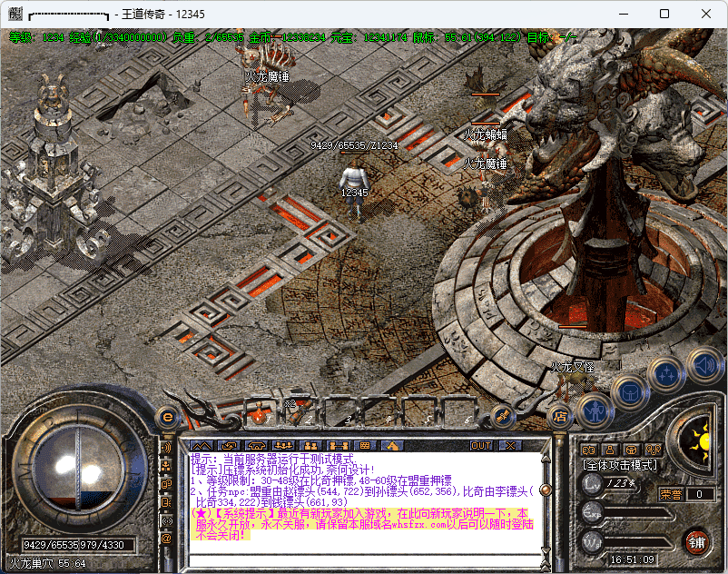This screenshot has width=728, height=574.
Task: Click the three-people group icon in chat toolbar
Action: pyautogui.click(x=283, y=446)
